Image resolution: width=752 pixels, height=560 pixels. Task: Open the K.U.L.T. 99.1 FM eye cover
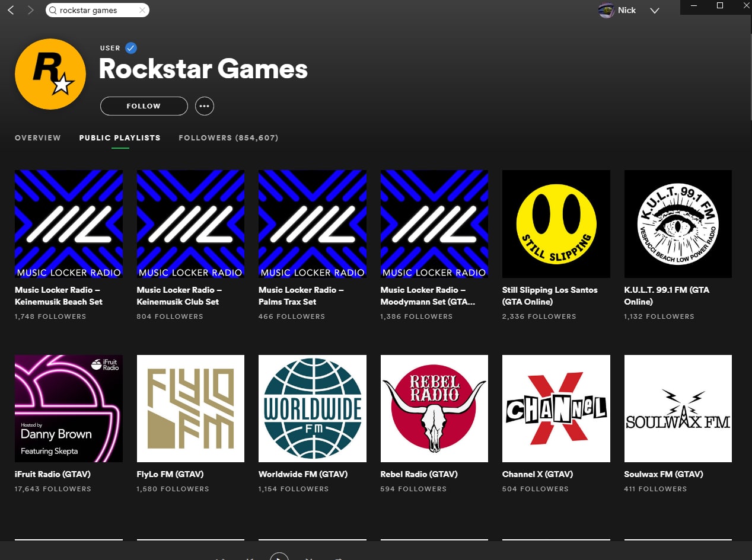pyautogui.click(x=678, y=224)
